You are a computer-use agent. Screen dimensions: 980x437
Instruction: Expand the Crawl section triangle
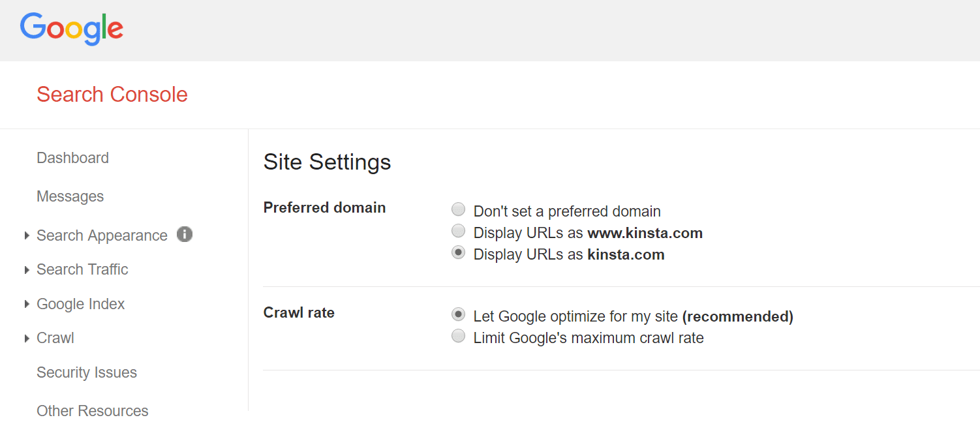click(27, 338)
